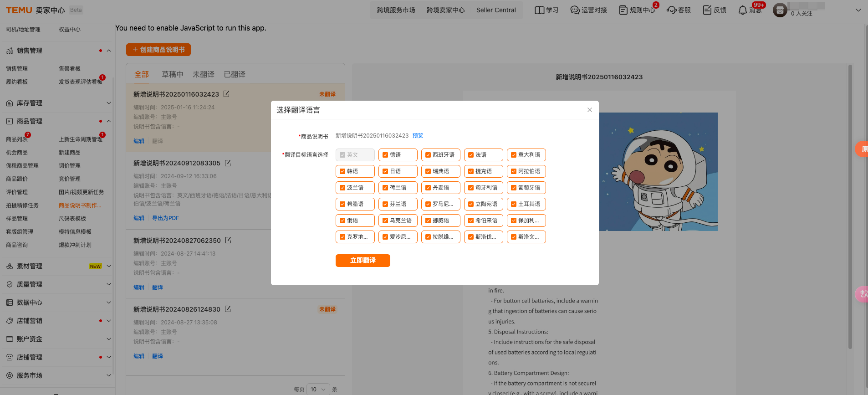Click the 客服 headset icon
Screen dimensions: 868x395
[x=671, y=10]
